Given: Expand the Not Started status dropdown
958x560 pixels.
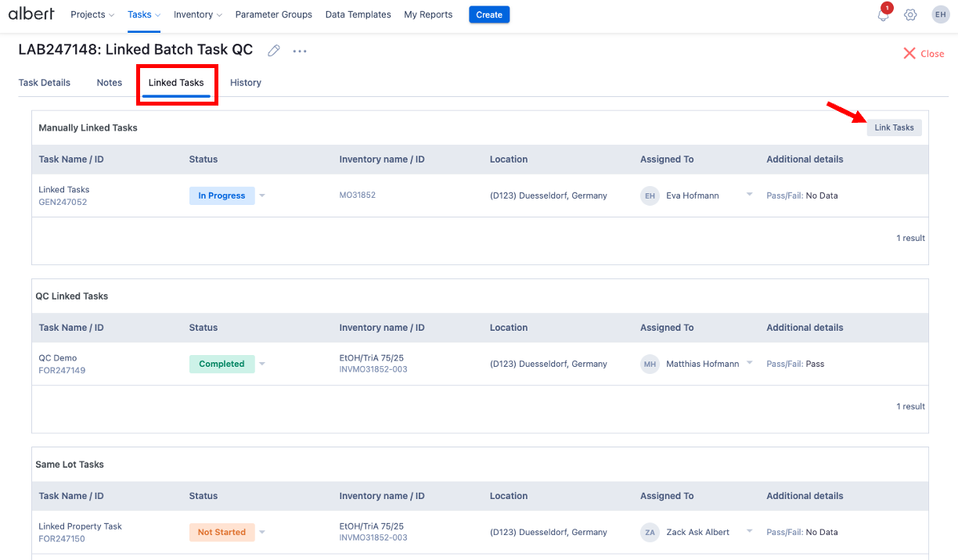Looking at the screenshot, I should pyautogui.click(x=262, y=532).
